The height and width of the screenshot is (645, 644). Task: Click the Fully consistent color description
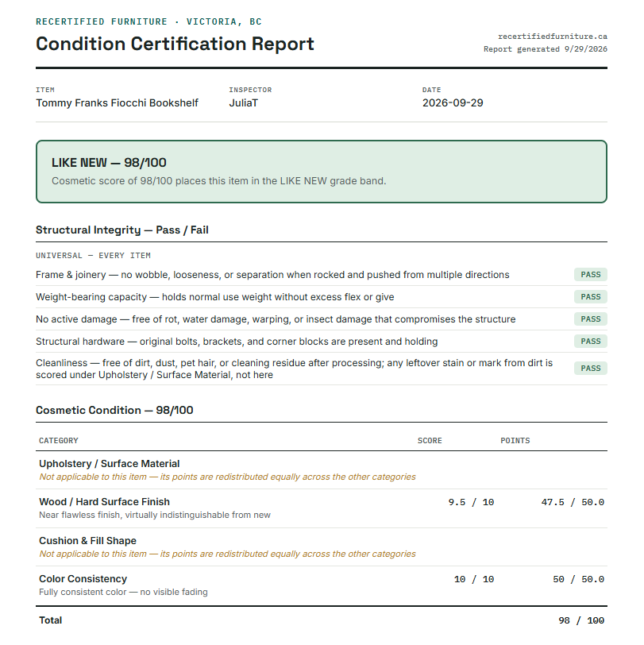click(x=123, y=592)
